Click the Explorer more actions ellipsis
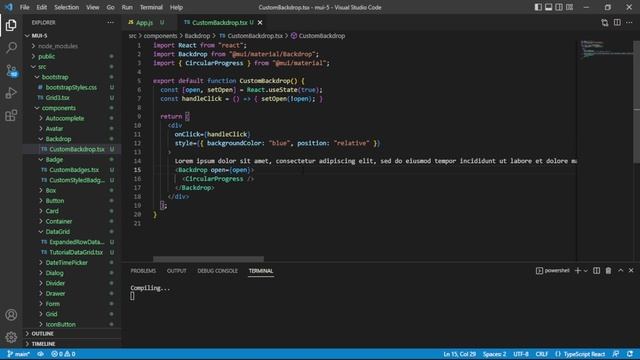This screenshot has height=360, width=640. 111,22
